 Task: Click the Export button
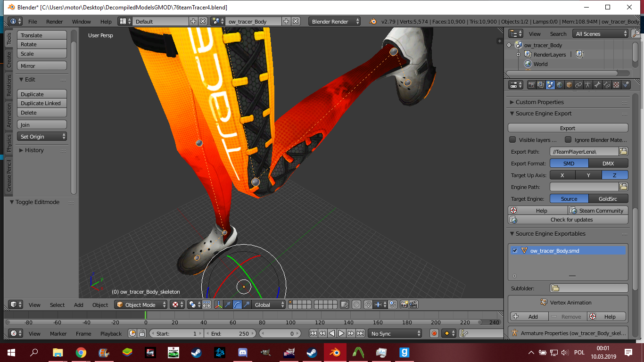[x=568, y=128]
